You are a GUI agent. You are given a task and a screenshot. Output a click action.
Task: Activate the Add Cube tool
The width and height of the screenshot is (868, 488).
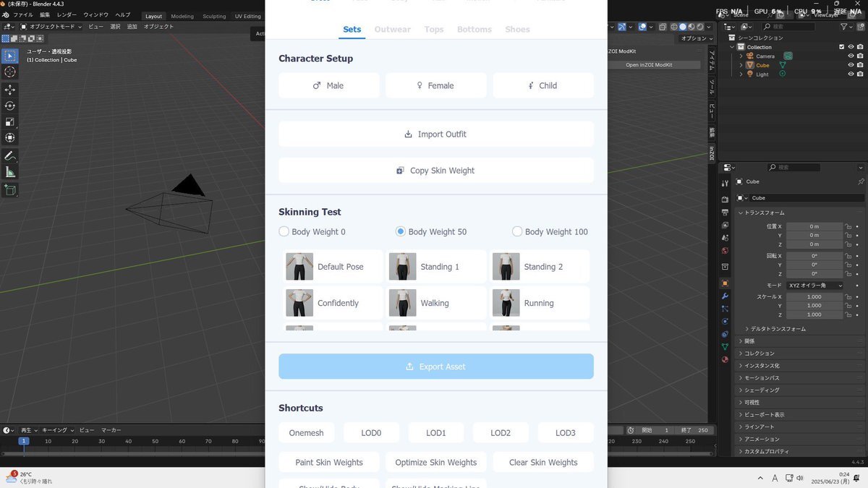10,190
